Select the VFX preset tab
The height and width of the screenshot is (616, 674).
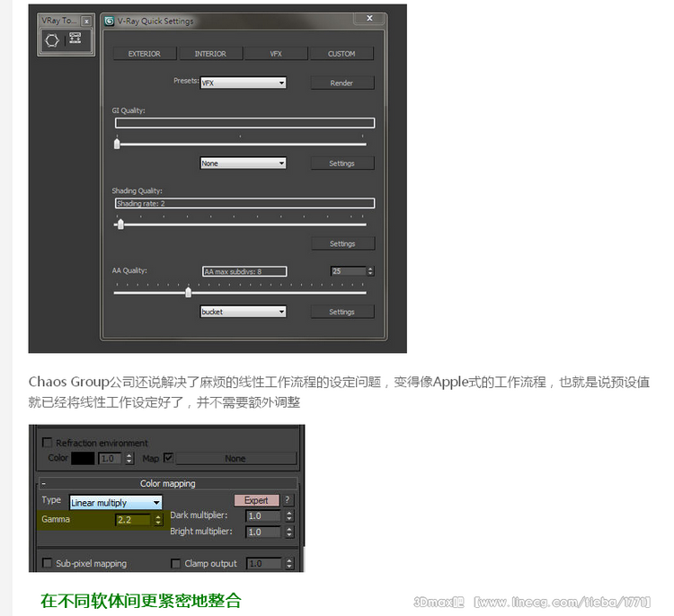coord(276,54)
